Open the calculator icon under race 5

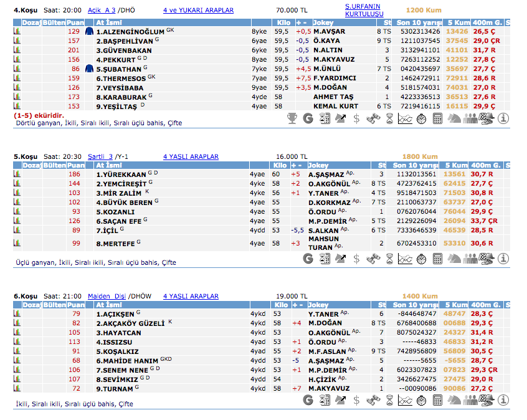coord(437,258)
